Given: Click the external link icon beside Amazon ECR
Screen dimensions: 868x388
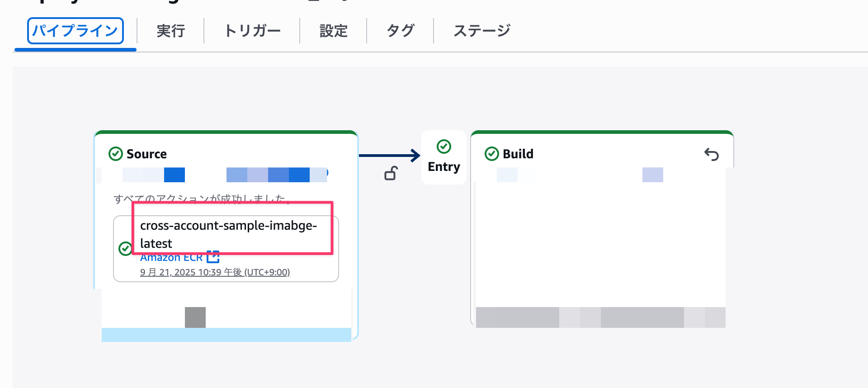Looking at the screenshot, I should pyautogui.click(x=213, y=257).
